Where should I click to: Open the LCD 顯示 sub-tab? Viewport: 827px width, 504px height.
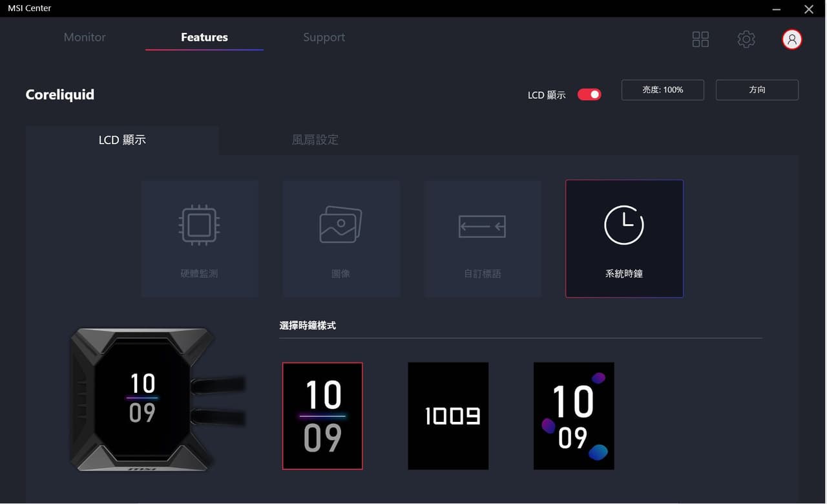pos(122,140)
